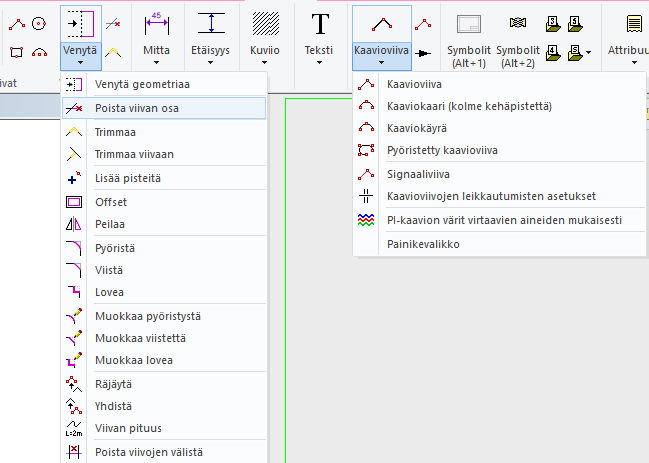Open Symbolit (Alt+1) symbol library

467,24
